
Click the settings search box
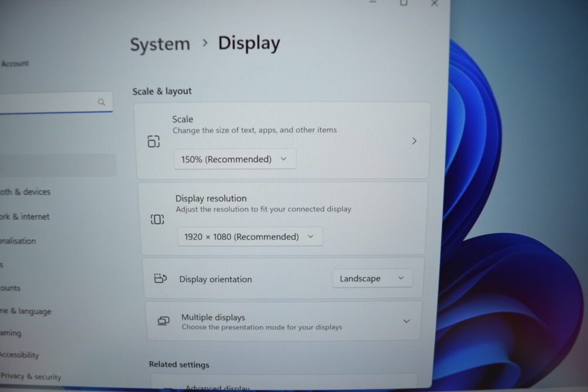coord(56,102)
